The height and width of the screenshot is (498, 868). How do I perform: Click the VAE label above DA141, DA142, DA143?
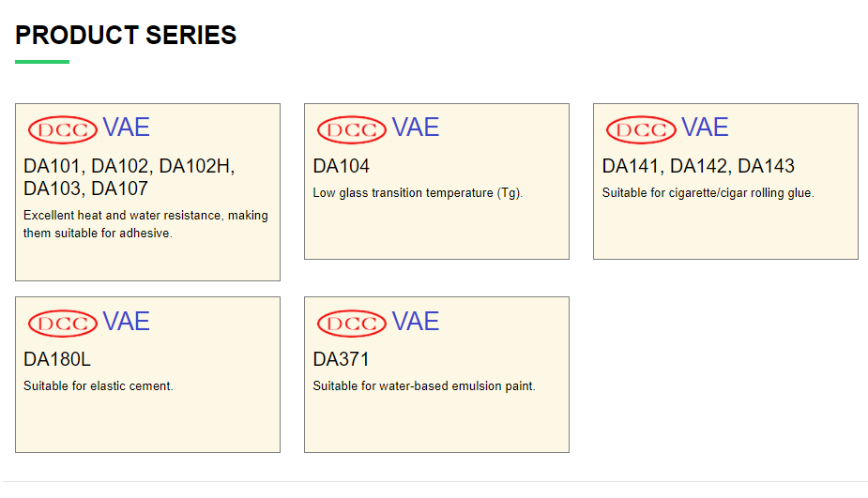point(705,128)
